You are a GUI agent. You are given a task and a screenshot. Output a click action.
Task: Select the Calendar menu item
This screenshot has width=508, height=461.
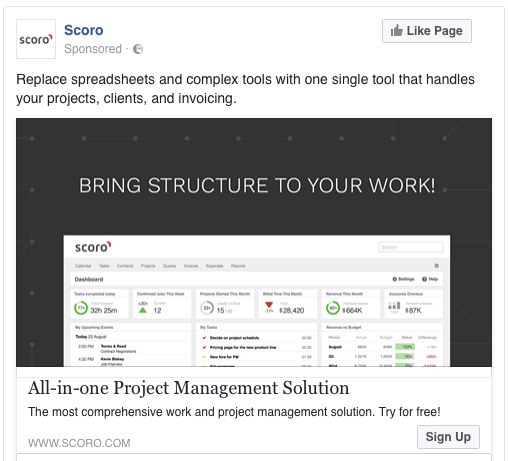point(83,266)
